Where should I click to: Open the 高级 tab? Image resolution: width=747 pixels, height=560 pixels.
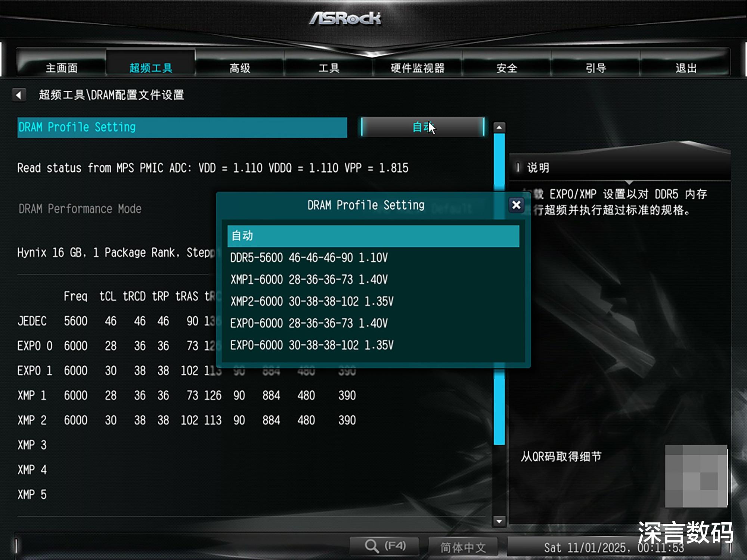[240, 68]
